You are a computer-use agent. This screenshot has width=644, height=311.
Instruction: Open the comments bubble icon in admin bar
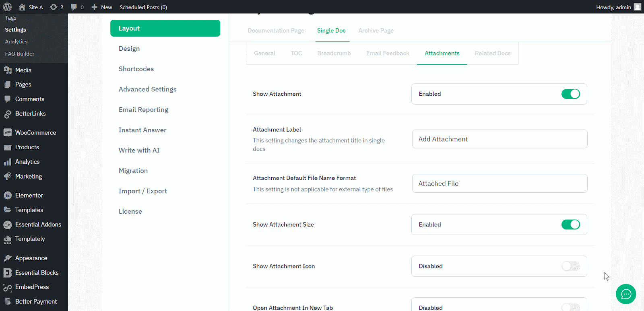pos(74,7)
